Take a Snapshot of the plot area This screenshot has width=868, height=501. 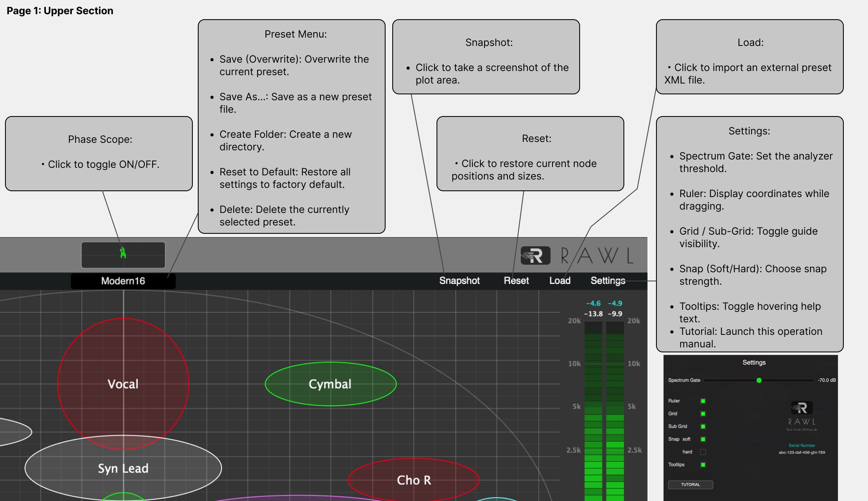coord(459,281)
